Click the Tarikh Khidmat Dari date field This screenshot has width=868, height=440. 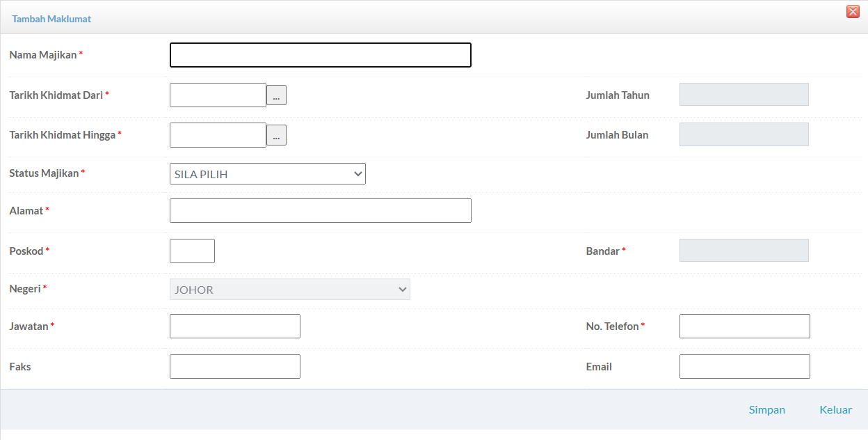pos(218,95)
